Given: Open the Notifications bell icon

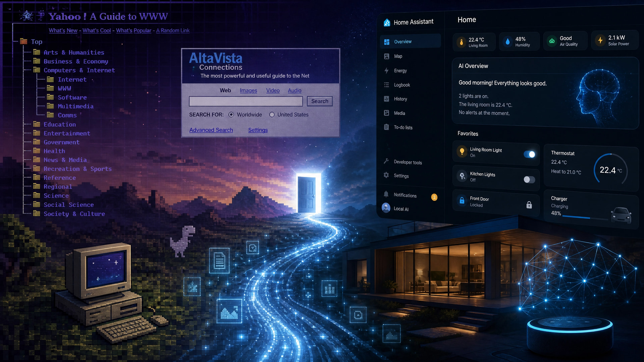Looking at the screenshot, I should 386,194.
